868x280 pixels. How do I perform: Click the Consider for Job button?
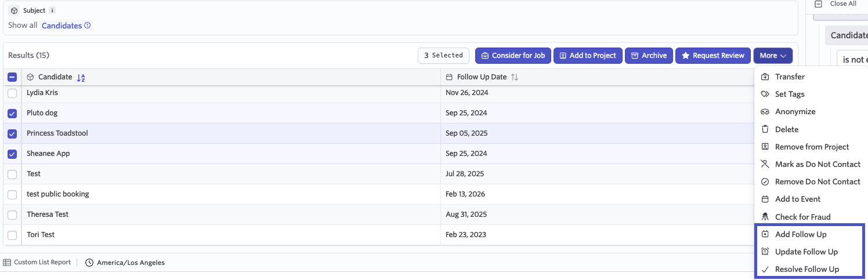click(513, 56)
